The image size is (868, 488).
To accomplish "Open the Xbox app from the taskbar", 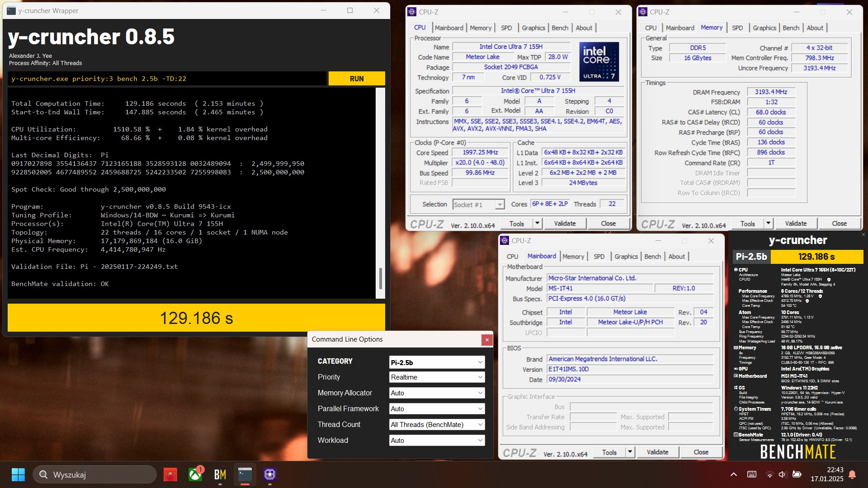I will coord(195,474).
